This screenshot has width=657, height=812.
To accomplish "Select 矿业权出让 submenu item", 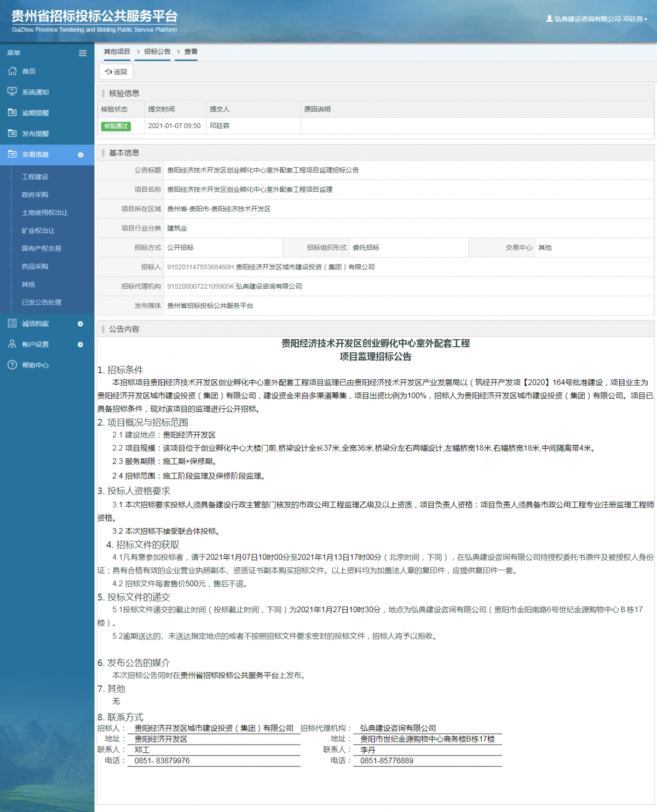I will (x=38, y=231).
